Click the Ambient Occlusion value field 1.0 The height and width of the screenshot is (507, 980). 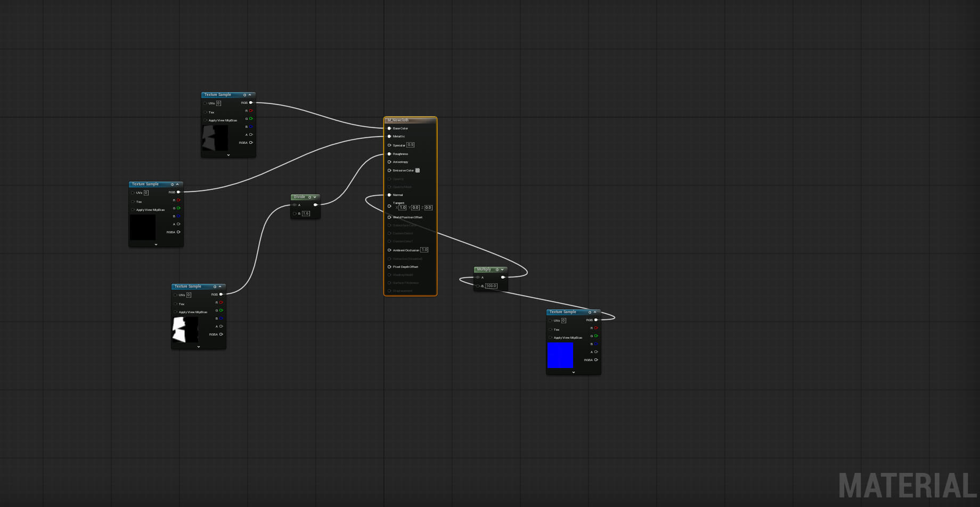pyautogui.click(x=424, y=250)
